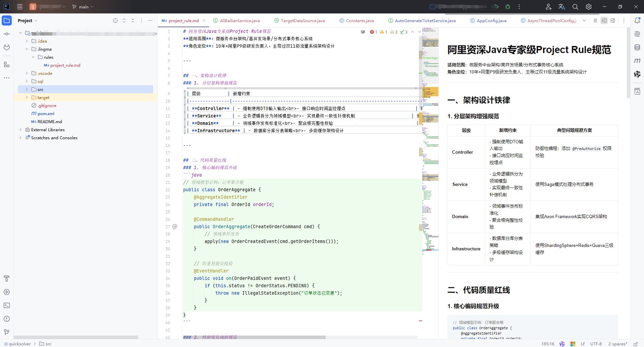The image size is (644, 347).
Task: Open the Problems tool window
Action: click(7, 319)
